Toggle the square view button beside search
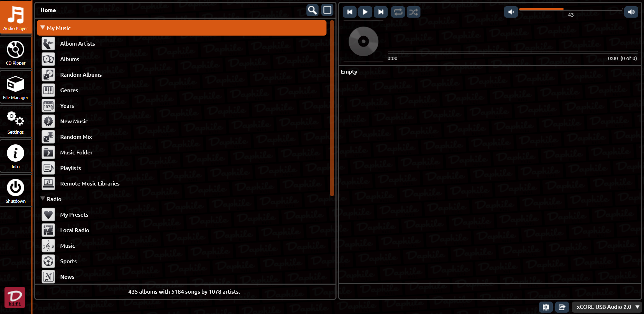 point(327,10)
